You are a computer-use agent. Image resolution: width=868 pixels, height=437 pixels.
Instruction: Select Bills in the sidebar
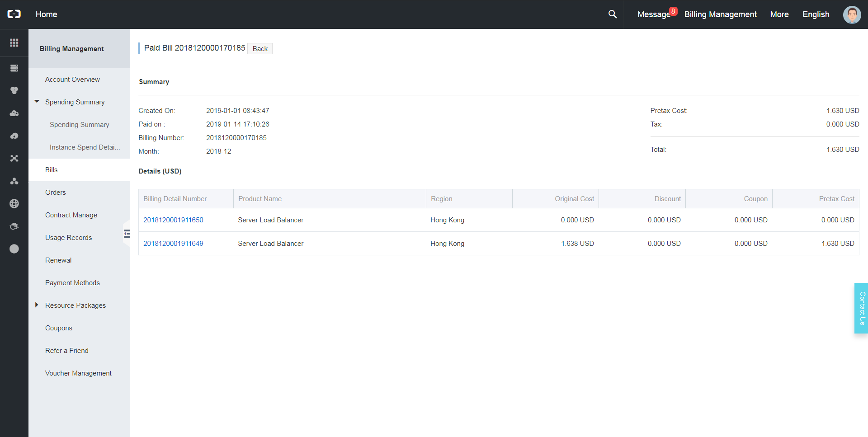(80, 170)
